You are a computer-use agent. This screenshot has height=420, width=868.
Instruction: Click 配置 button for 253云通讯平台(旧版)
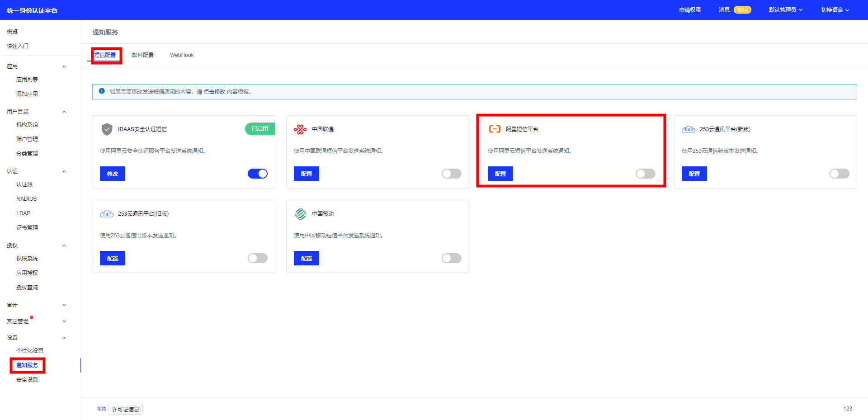[x=113, y=258]
